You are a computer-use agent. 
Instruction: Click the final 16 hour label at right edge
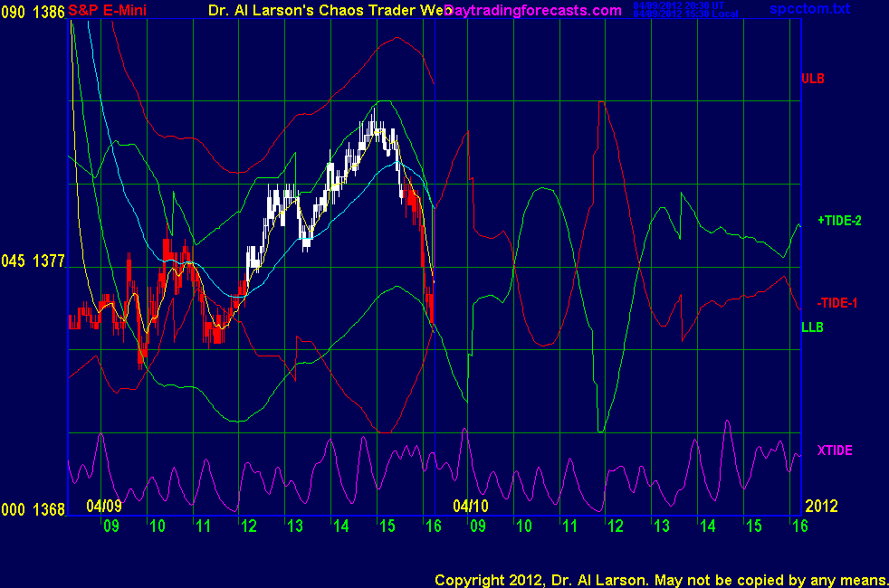point(798,526)
